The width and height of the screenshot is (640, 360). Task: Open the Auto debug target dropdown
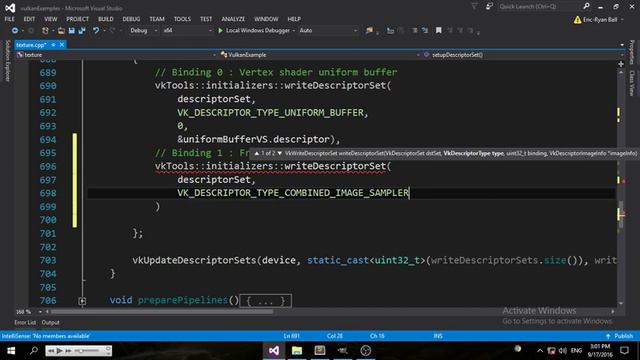[328, 31]
